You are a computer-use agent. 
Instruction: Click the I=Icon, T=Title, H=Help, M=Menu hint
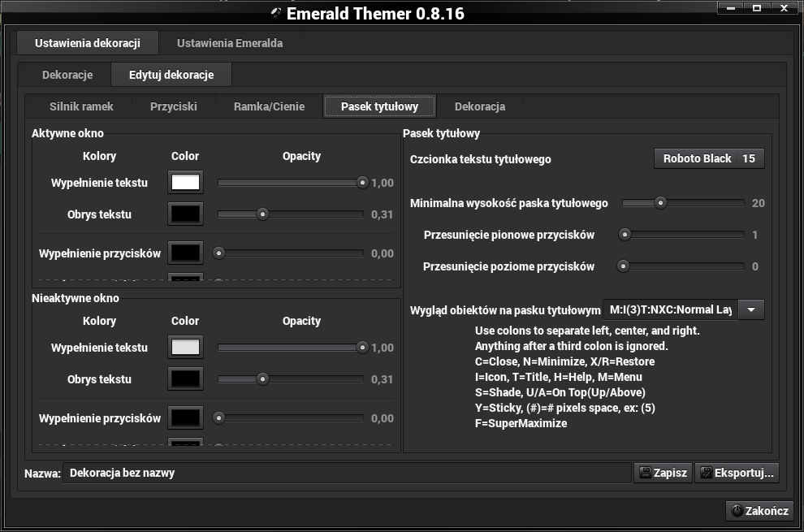point(559,377)
